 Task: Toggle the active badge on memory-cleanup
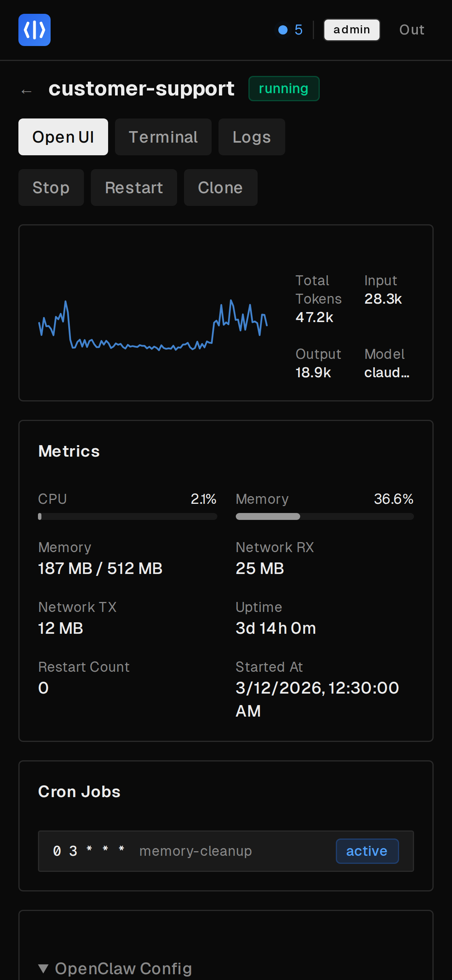pos(367,851)
